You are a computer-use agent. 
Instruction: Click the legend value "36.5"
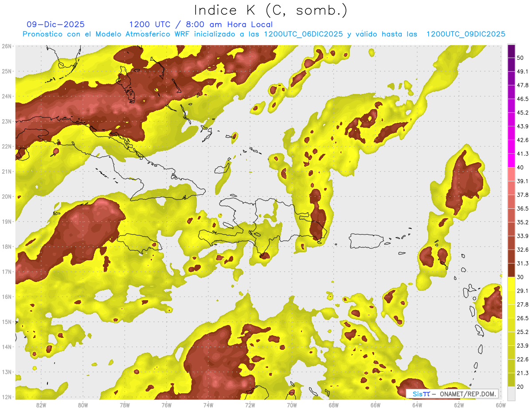[523, 208]
